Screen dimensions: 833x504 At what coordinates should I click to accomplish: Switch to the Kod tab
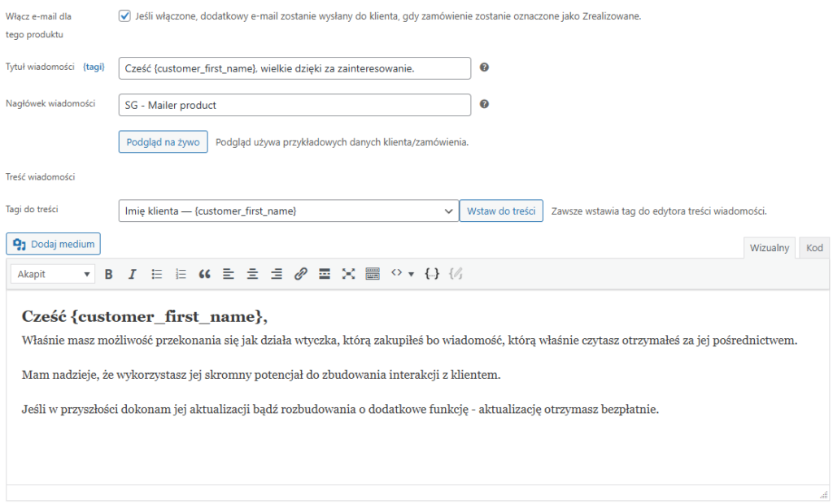click(x=813, y=248)
